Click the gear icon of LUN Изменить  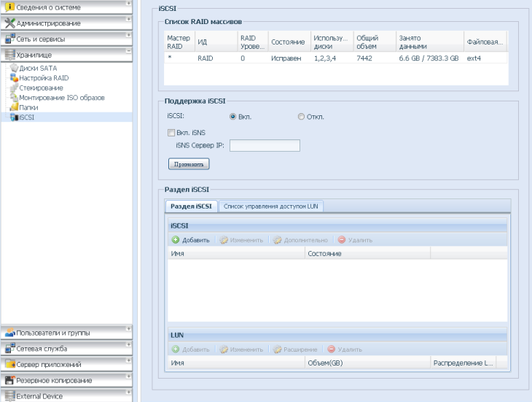click(223, 349)
